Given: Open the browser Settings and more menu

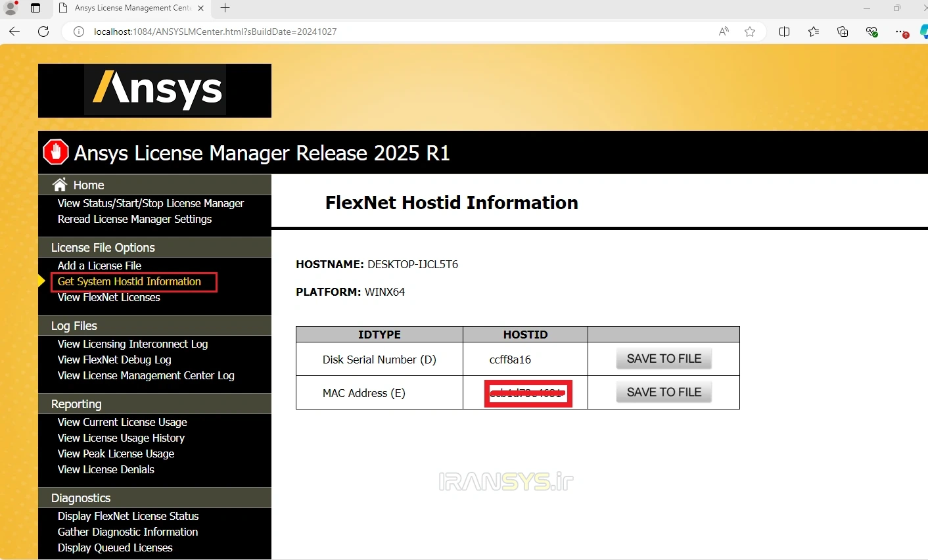Looking at the screenshot, I should 901,32.
